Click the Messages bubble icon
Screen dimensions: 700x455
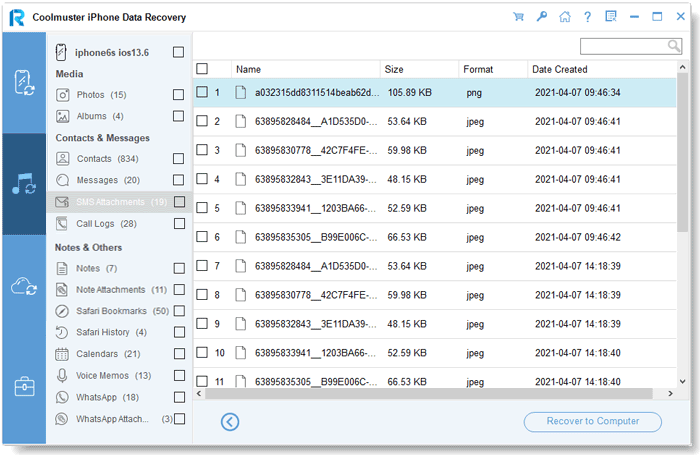pos(62,180)
